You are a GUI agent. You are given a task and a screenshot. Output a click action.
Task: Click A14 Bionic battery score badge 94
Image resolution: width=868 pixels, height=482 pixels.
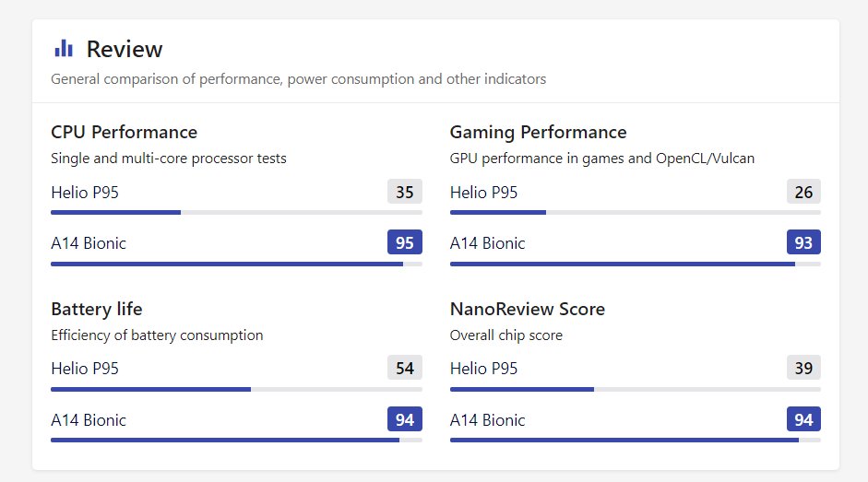point(405,419)
